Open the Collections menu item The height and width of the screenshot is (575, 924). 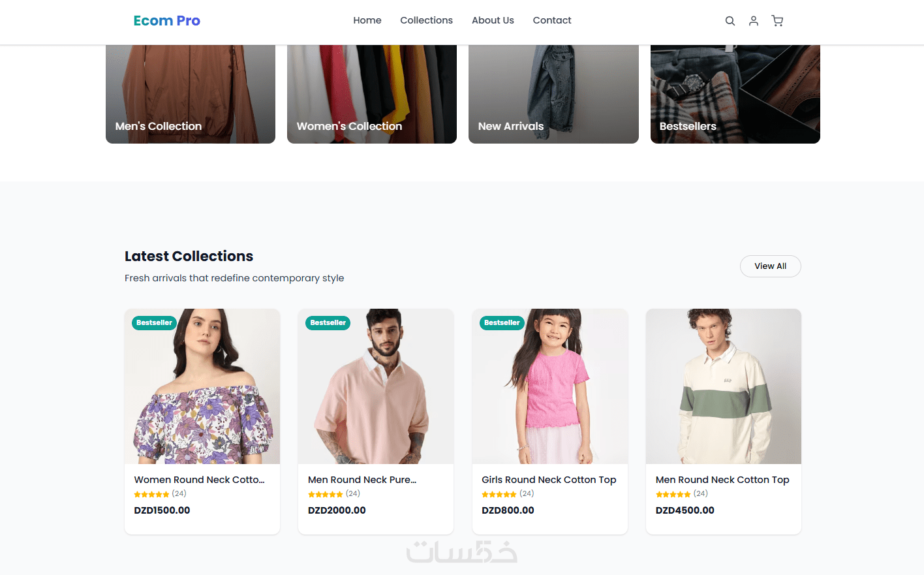click(426, 20)
